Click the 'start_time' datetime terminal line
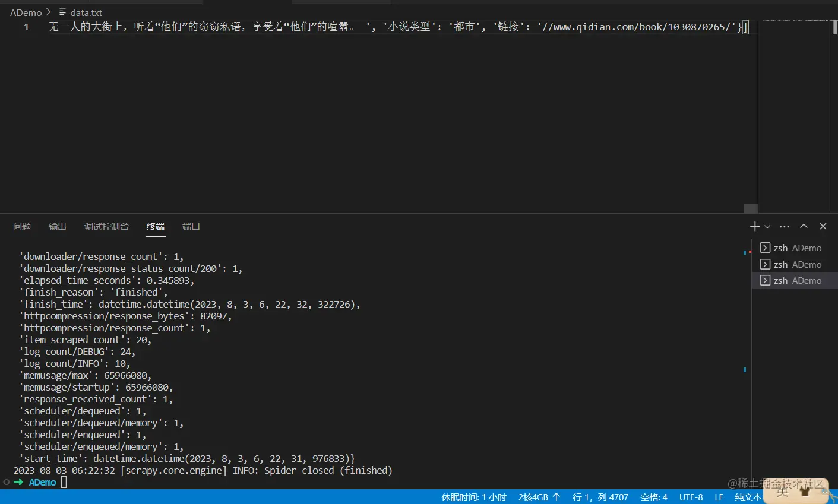 [188, 458]
